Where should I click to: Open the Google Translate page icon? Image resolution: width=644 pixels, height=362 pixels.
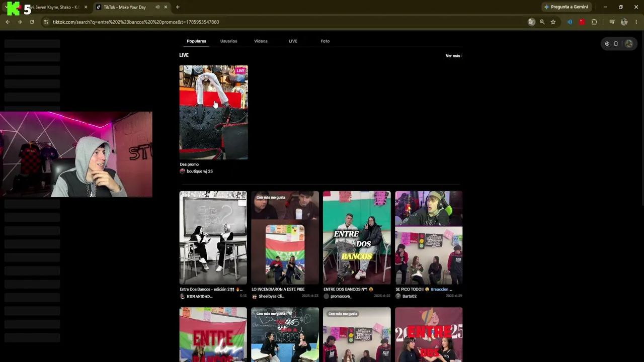531,22
